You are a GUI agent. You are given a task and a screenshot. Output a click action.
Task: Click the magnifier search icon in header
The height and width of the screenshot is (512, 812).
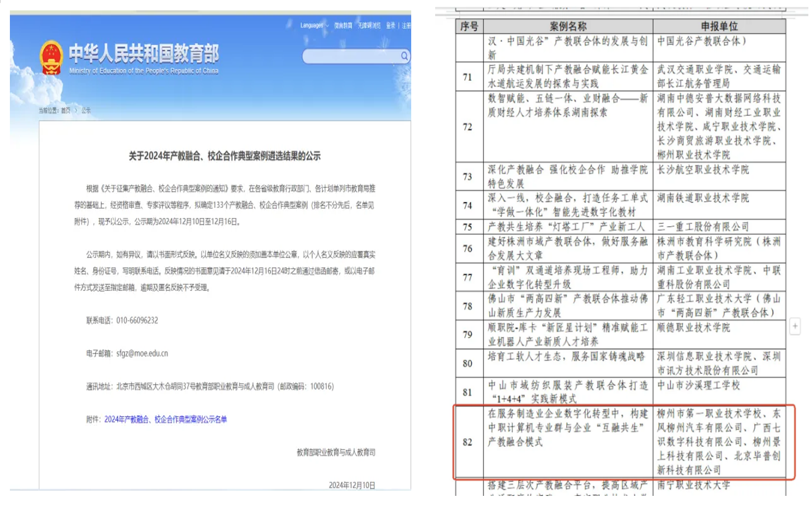404,56
